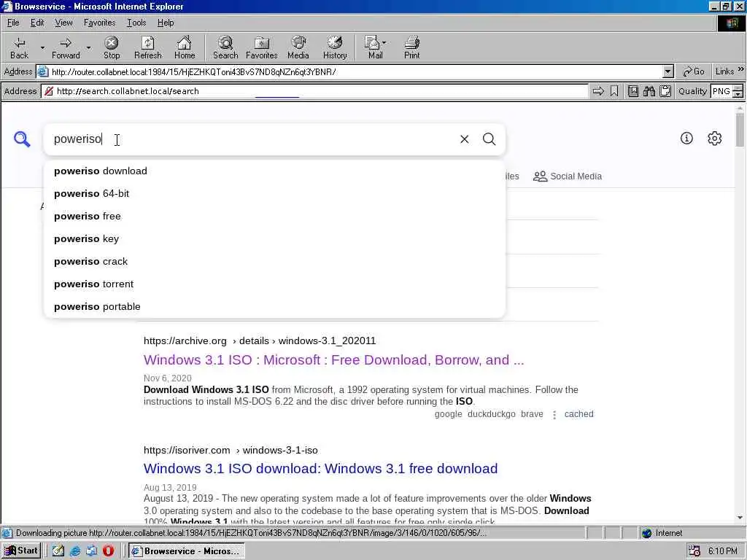This screenshot has width=747, height=560.
Task: Click the page vertical scrollbar thumb
Action: (x=740, y=130)
